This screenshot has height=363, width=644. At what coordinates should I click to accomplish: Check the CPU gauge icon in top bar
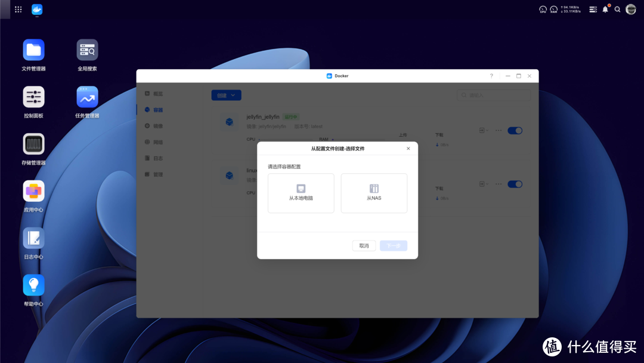click(x=543, y=9)
